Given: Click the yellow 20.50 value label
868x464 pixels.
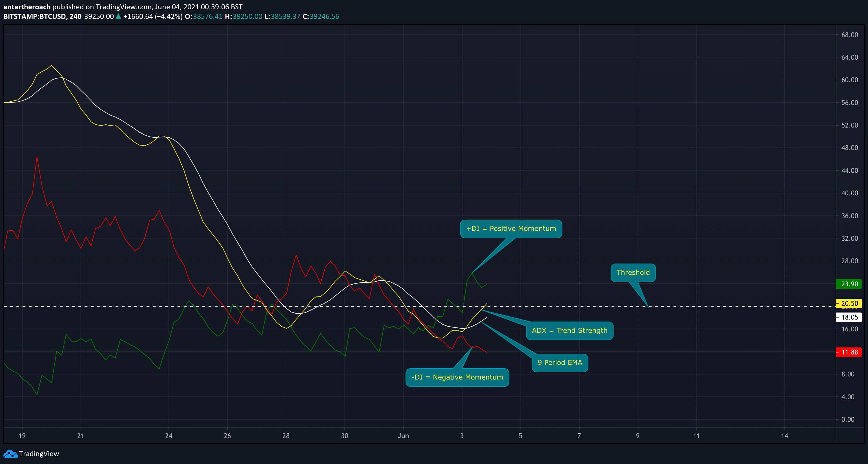Looking at the screenshot, I should point(849,304).
